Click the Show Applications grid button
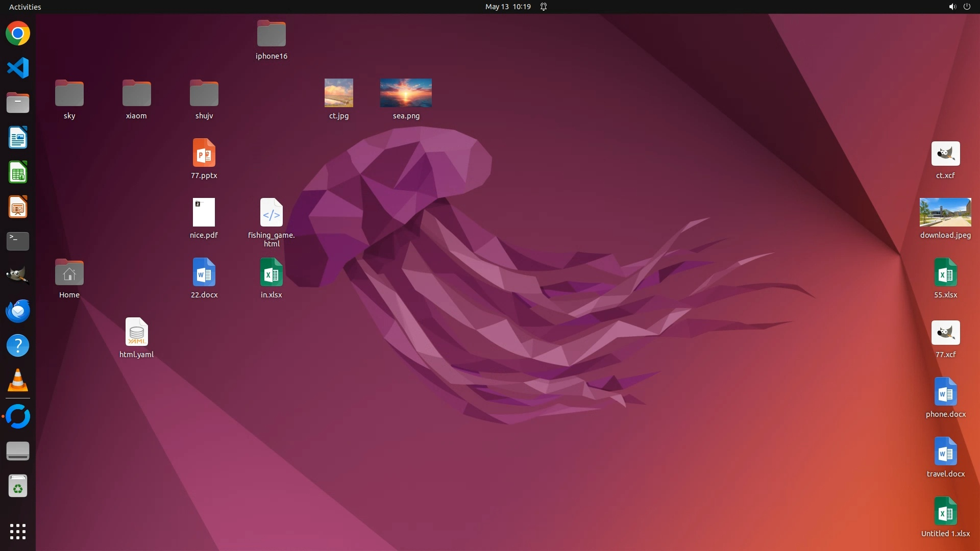 click(18, 532)
